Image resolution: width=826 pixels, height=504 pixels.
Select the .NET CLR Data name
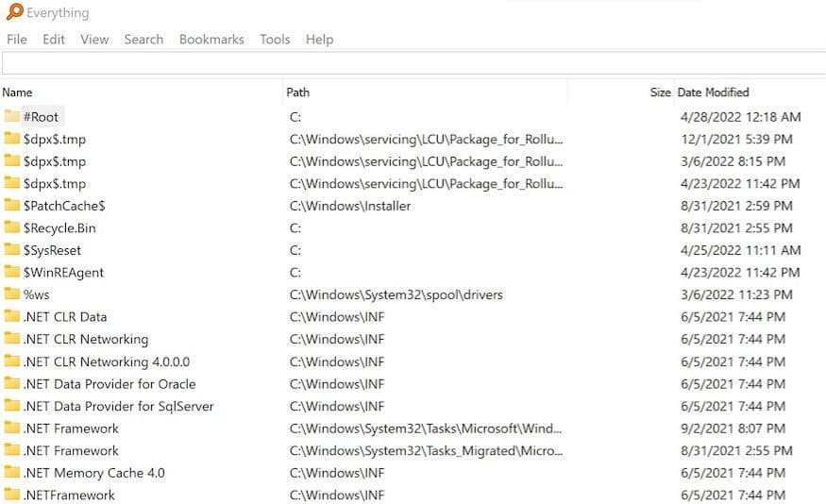(x=65, y=317)
